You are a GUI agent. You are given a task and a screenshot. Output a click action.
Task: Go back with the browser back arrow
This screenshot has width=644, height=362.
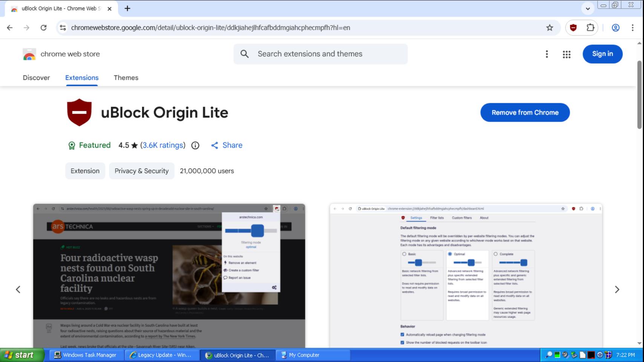10,27
